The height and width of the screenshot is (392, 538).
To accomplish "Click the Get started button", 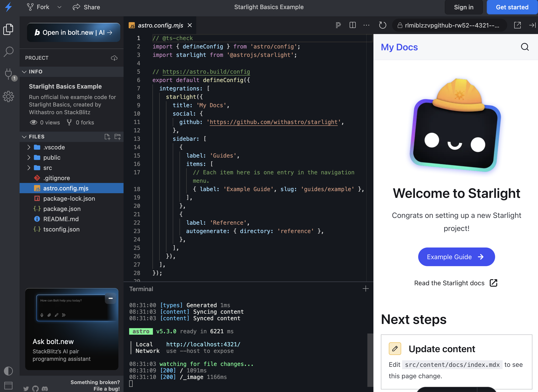I will tap(512, 7).
